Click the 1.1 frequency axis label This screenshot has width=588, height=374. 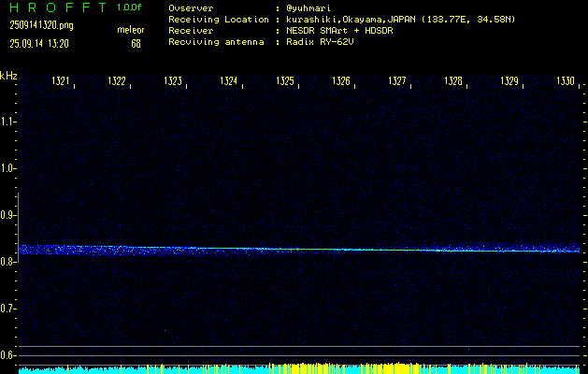coord(7,122)
